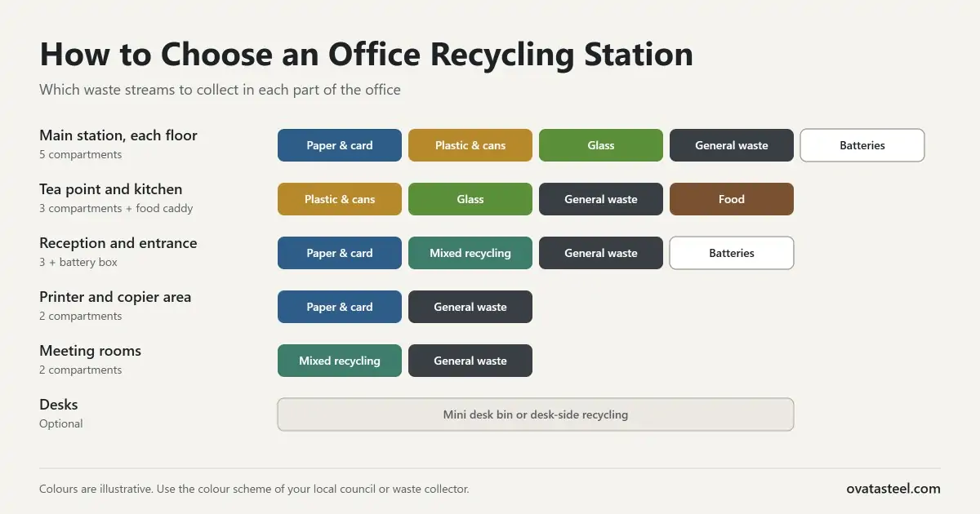Select Mixed recycling chip in Meeting rooms row
This screenshot has height=514, width=980.
[x=340, y=361]
